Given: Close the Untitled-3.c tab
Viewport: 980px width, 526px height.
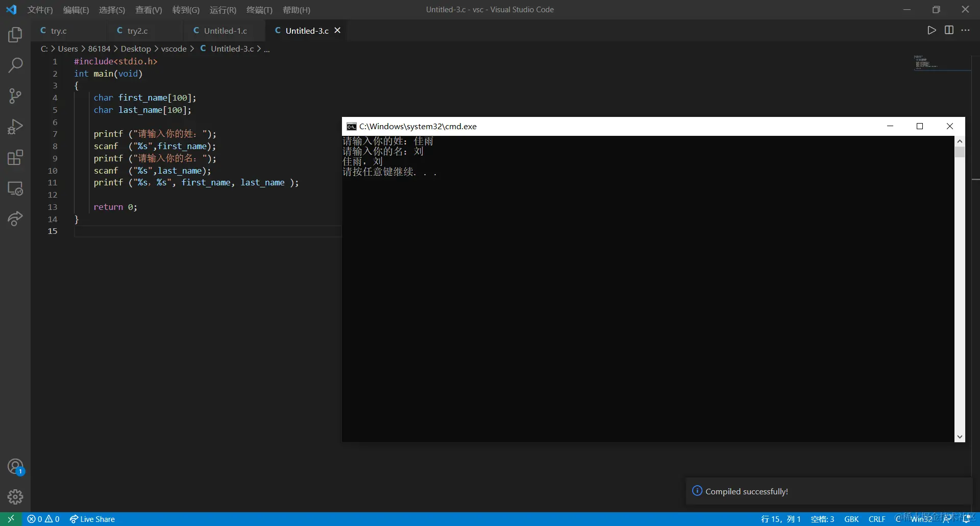Looking at the screenshot, I should pyautogui.click(x=337, y=31).
